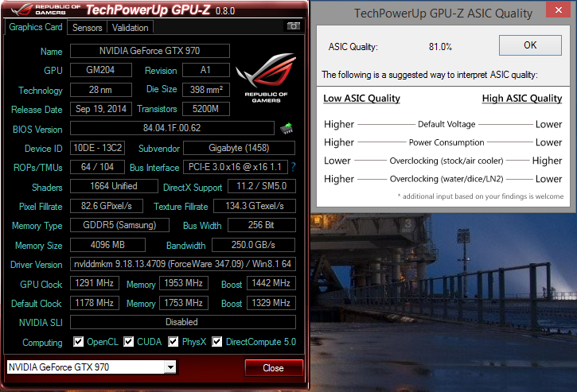577x392 pixels.
Task: Click the Texture Fillrate 134.3 GTexel/s
Action: [x=255, y=206]
